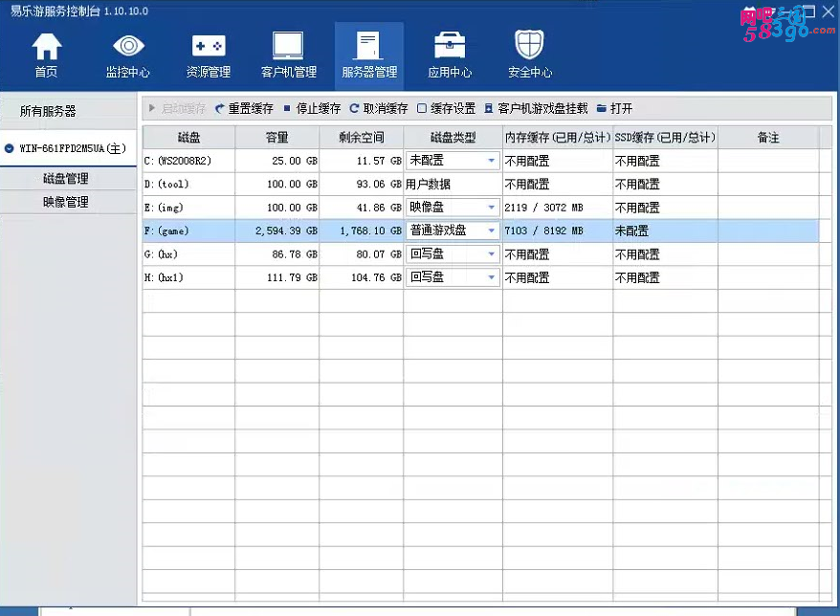The height and width of the screenshot is (616, 840).
Task: Open 回写盘 dropdown for H: drive
Action: [492, 277]
